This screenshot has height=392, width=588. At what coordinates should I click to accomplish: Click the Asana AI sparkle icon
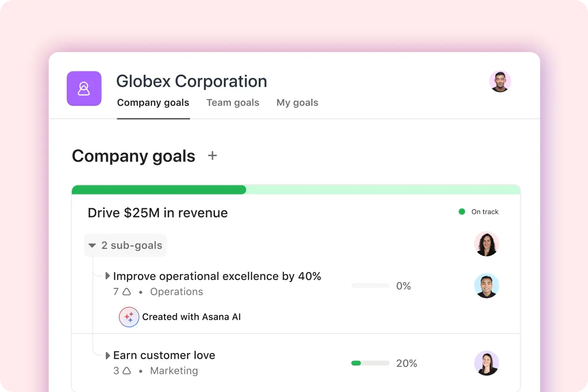pos(129,317)
